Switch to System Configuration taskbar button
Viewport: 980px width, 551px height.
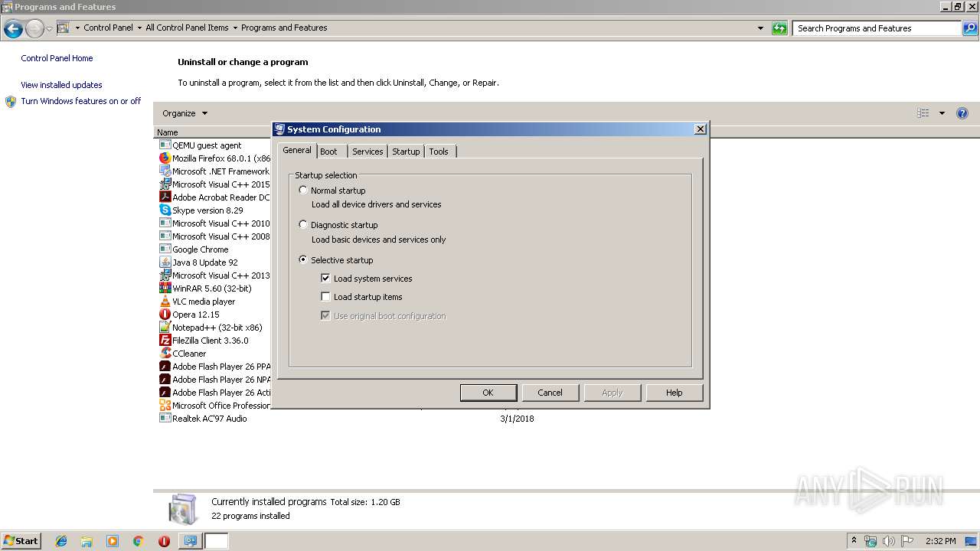(x=189, y=541)
